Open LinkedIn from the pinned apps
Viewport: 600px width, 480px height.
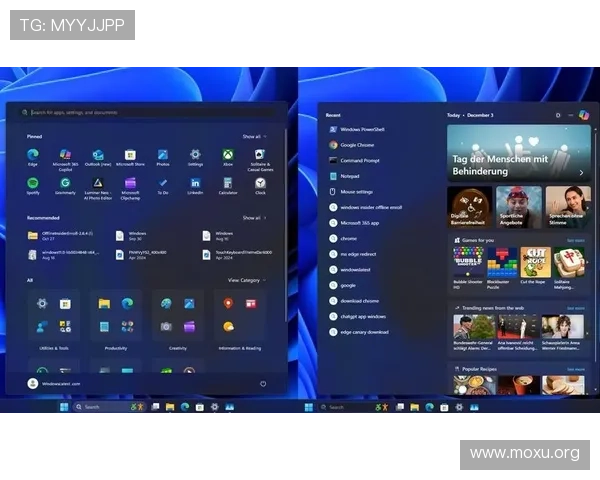point(195,183)
